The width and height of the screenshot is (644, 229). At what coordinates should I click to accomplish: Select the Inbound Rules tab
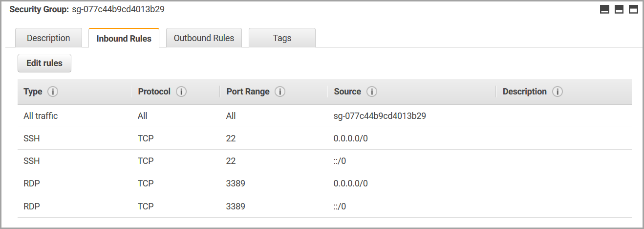(124, 39)
